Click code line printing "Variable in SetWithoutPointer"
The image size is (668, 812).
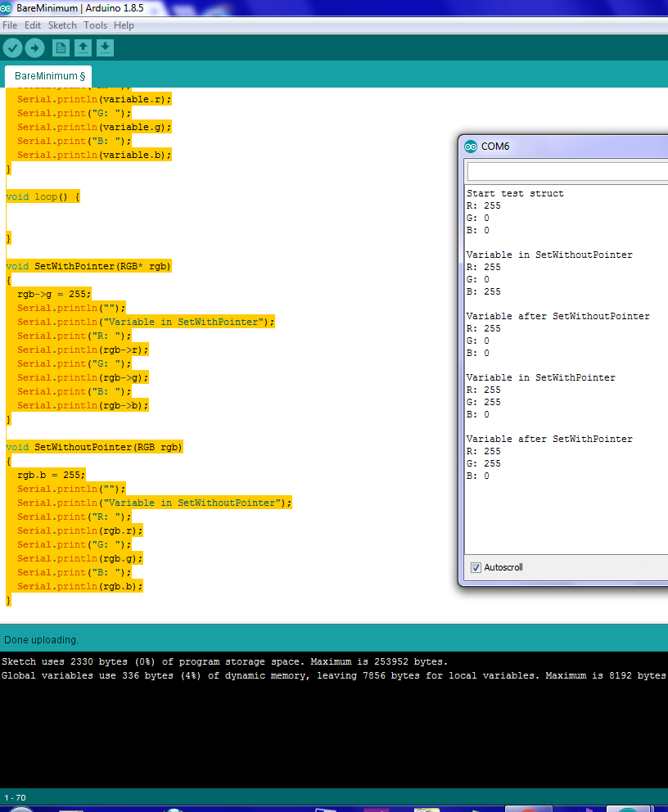click(155, 503)
